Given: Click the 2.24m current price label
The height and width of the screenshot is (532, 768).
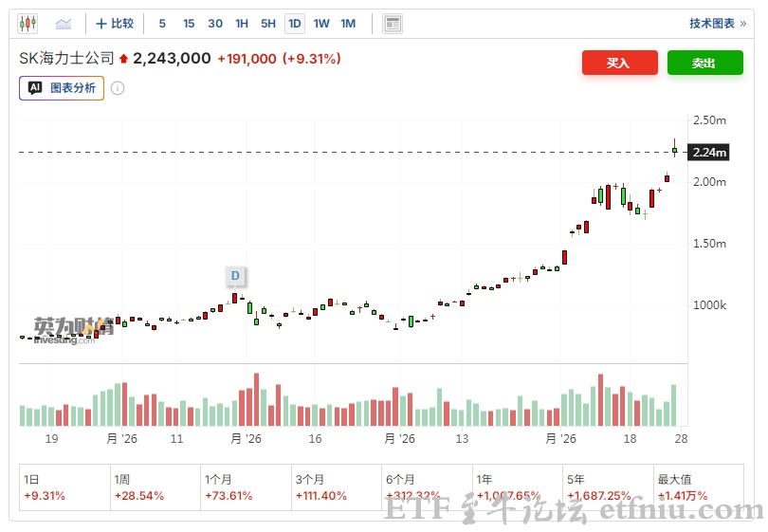Looking at the screenshot, I should pos(708,152).
